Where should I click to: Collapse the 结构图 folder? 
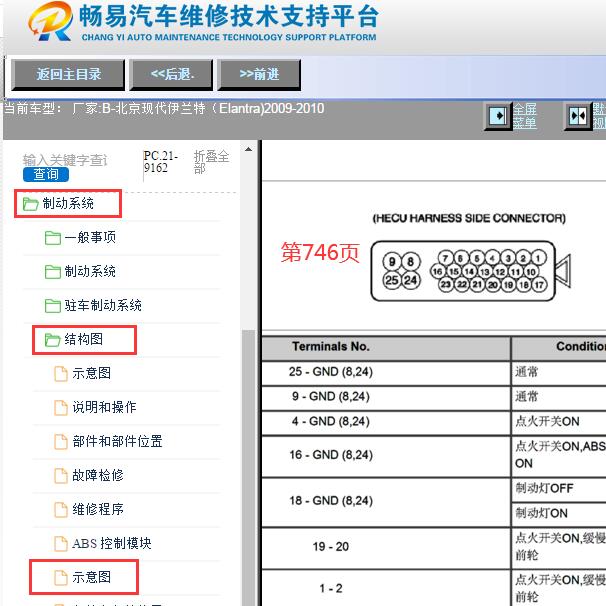pyautogui.click(x=84, y=340)
